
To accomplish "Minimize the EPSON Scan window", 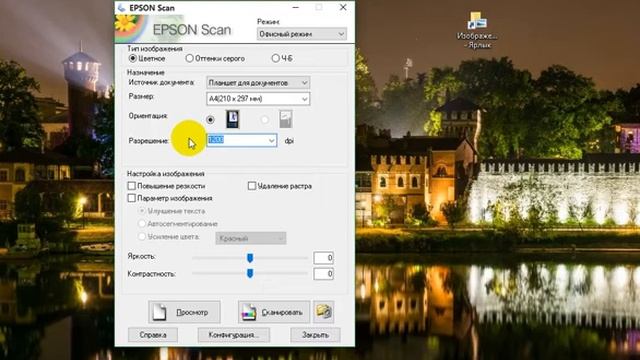I will pos(296,7).
